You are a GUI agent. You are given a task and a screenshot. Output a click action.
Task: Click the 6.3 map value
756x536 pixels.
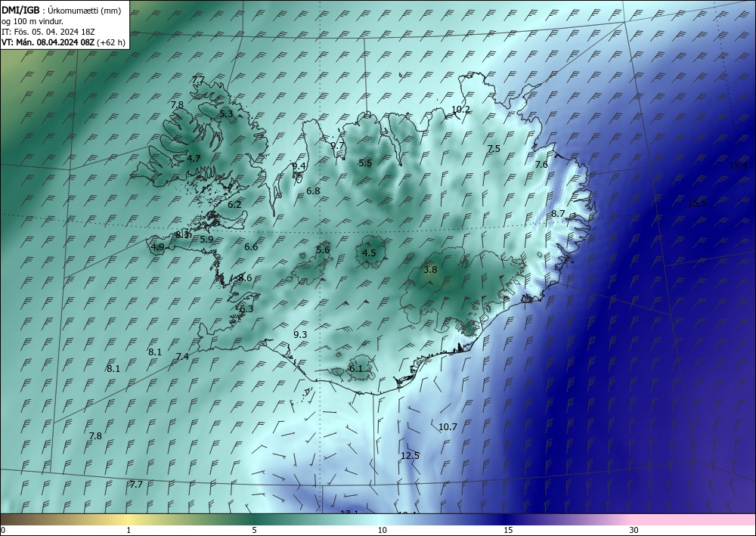(246, 309)
